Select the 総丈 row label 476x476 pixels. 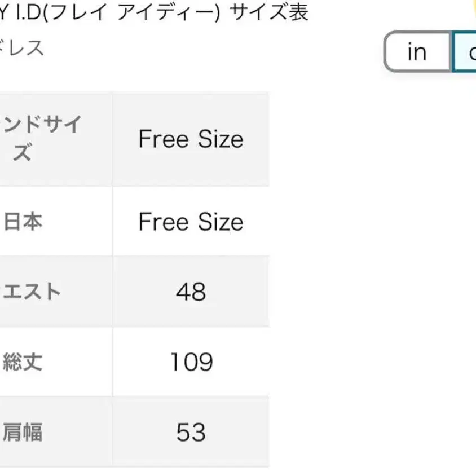[23, 362]
